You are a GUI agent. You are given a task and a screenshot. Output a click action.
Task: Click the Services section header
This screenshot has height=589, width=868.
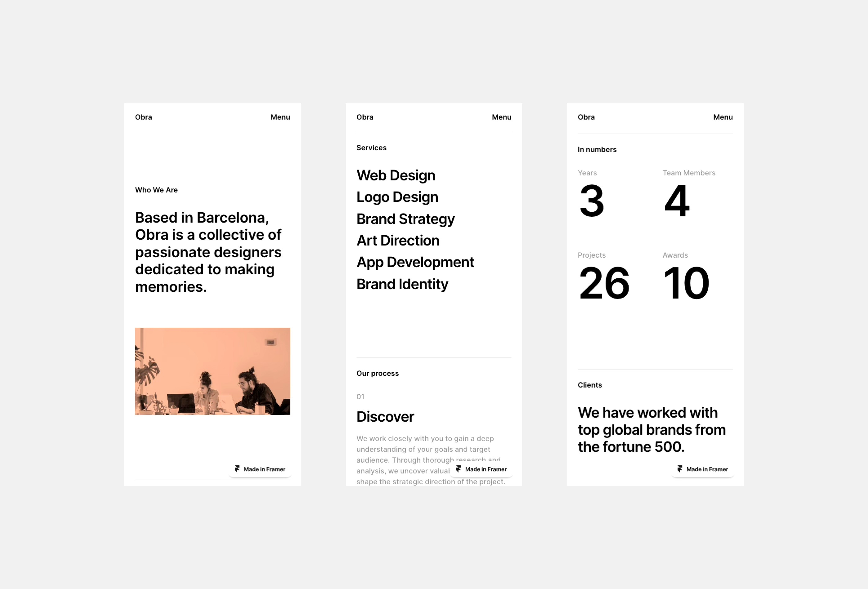tap(372, 147)
